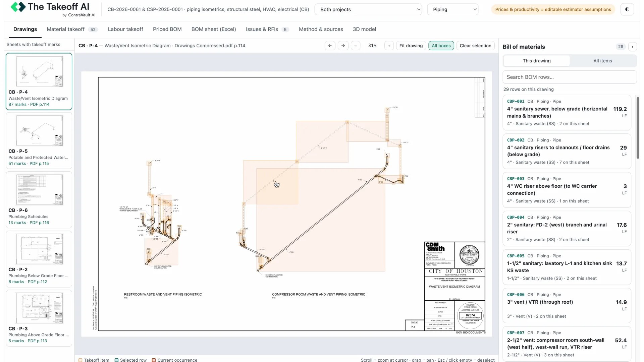The image size is (644, 362).
Task: Select CBP-001 4" sanitary sewer row
Action: pos(567,113)
